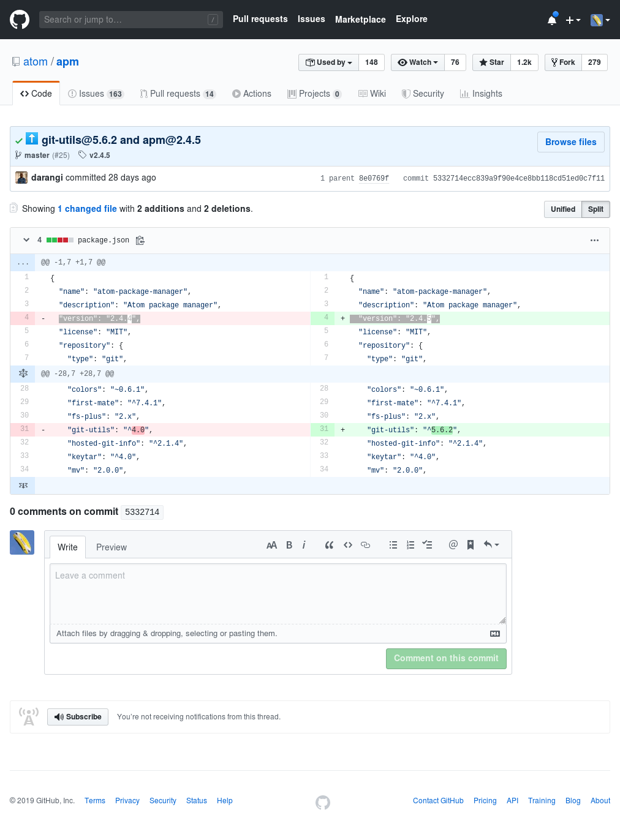This screenshot has width=620, height=840.
Task: Click the search or jump to field
Action: coord(130,20)
